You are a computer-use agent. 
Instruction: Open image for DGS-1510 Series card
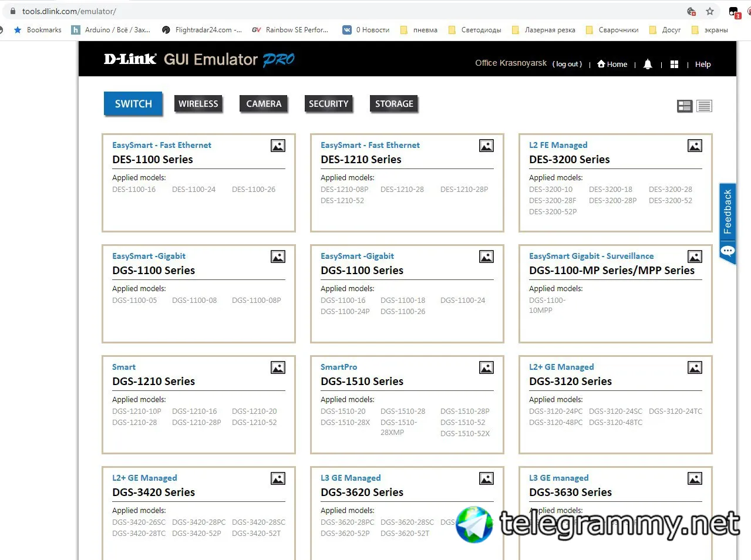tap(486, 367)
